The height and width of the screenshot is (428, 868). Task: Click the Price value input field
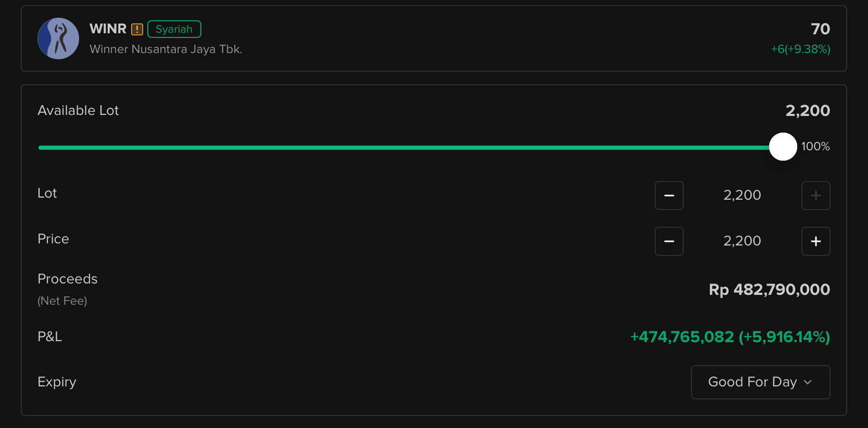pyautogui.click(x=742, y=241)
